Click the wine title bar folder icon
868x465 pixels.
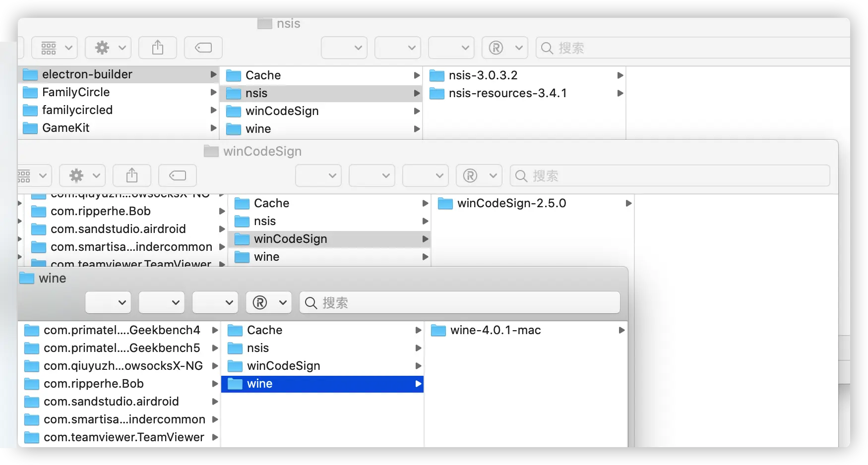pyautogui.click(x=27, y=278)
